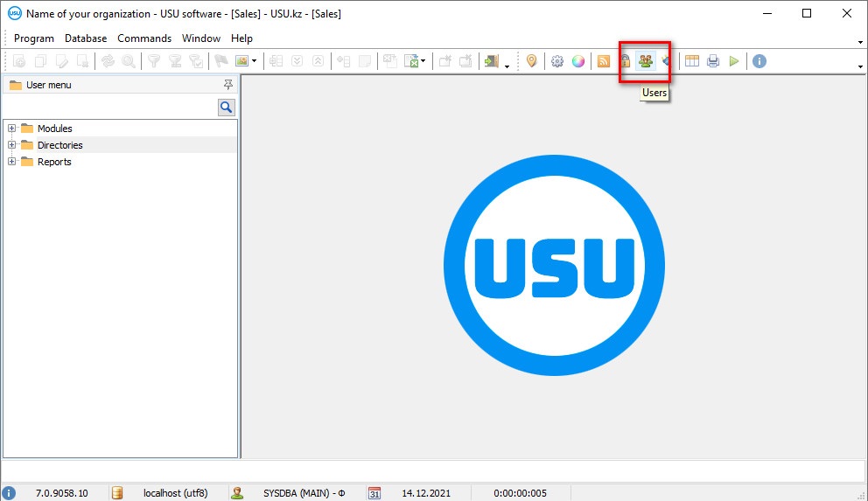Image resolution: width=868 pixels, height=501 pixels.
Task: Toggle the User menu pin icon
Action: click(x=228, y=85)
